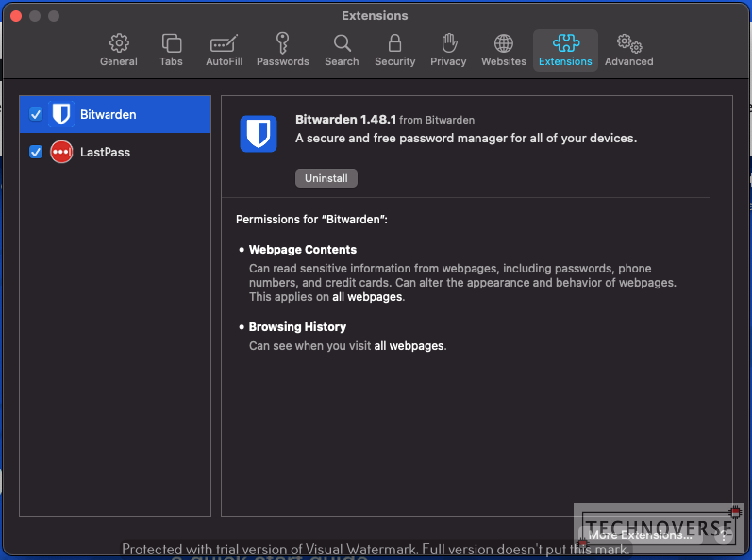Switch to the Passwords tab label
The image size is (752, 560).
[x=282, y=61]
